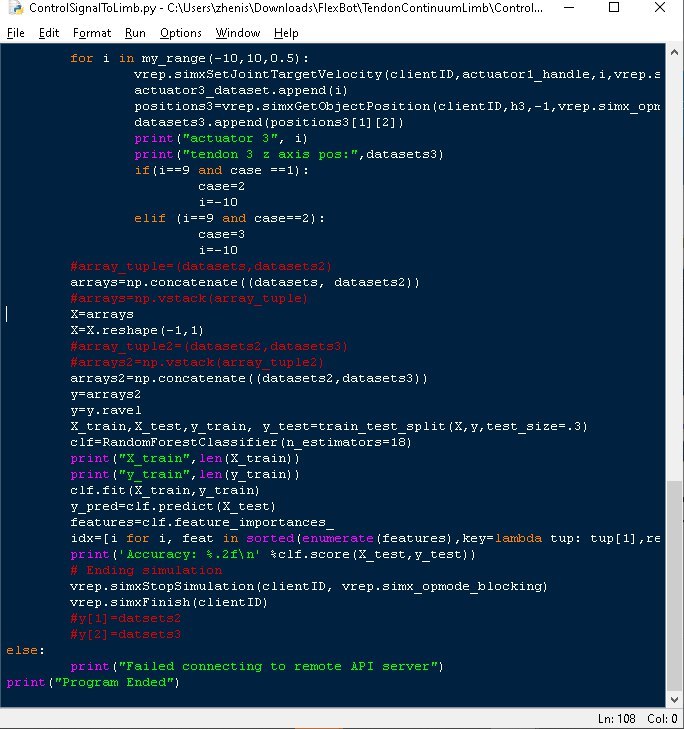Click the train_test_split line
Image resolution: width=684 pixels, height=729 pixels.
329,426
